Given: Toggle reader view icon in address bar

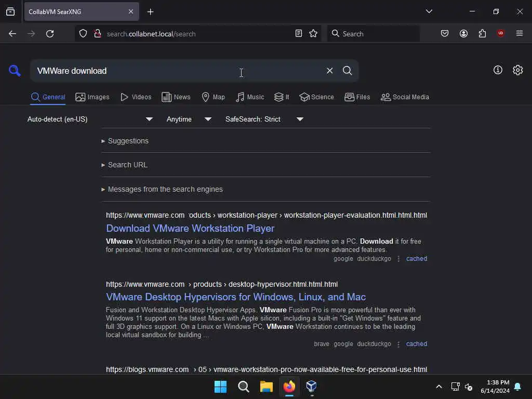Looking at the screenshot, I should pos(299,33).
